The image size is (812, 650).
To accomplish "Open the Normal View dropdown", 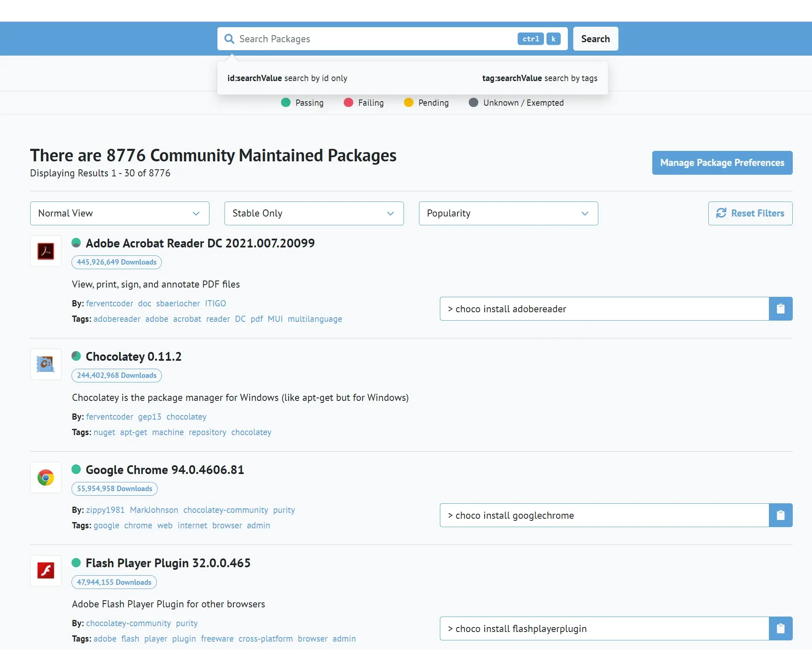I will [120, 213].
